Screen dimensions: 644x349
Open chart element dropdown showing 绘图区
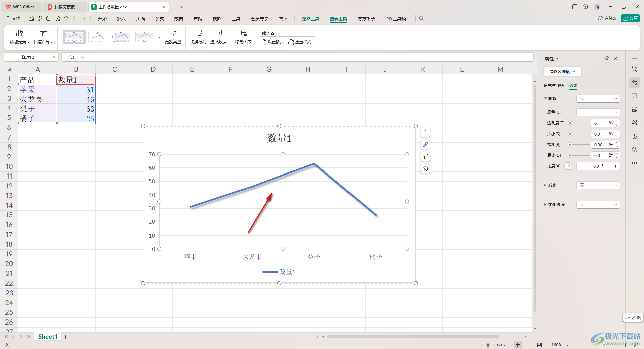(287, 33)
